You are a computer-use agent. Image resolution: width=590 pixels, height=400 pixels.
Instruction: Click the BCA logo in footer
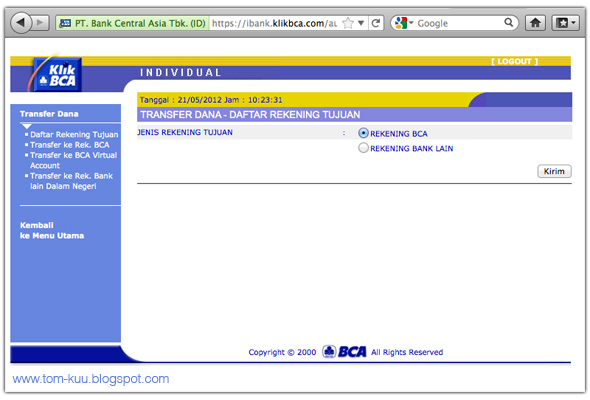tap(344, 352)
